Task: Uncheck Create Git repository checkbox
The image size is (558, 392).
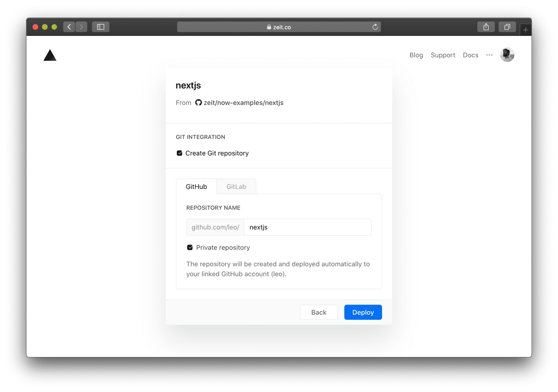Action: coord(180,153)
